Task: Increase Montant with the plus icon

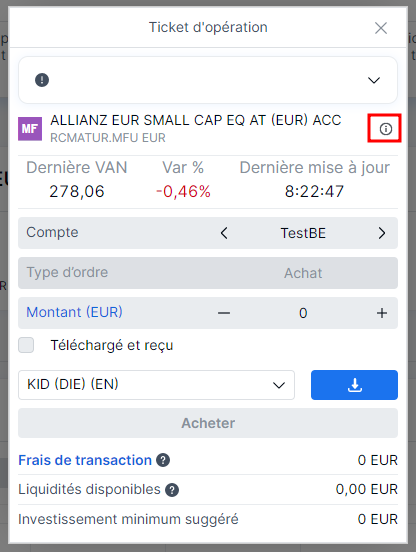Action: coord(382,313)
